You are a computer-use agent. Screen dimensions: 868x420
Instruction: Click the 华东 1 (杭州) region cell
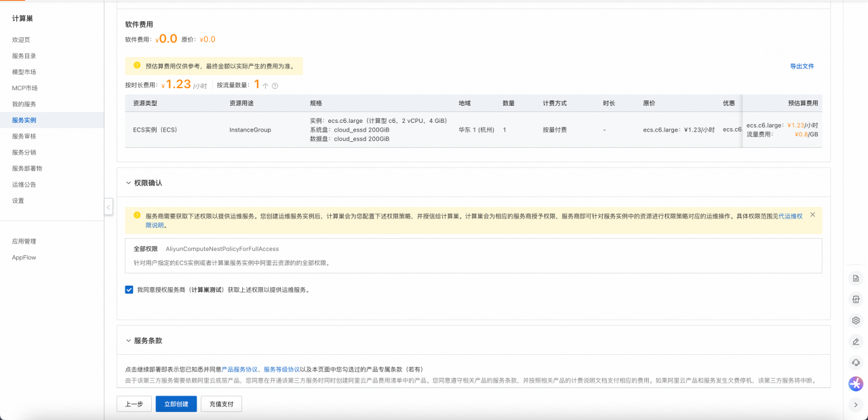click(x=476, y=130)
